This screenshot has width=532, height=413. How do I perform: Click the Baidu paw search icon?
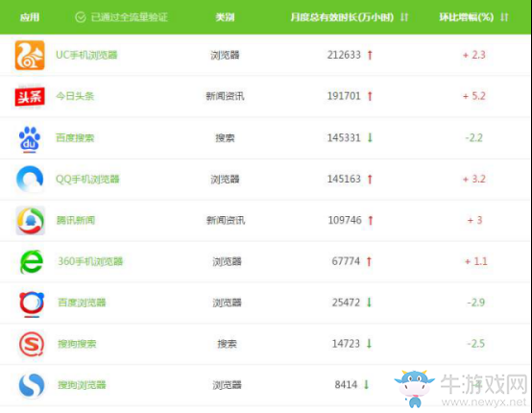click(30, 139)
